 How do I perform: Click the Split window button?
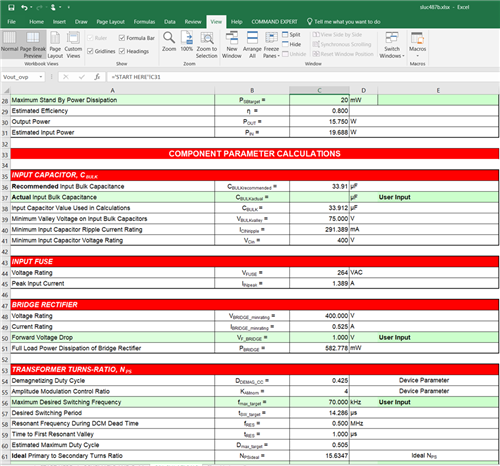point(291,34)
